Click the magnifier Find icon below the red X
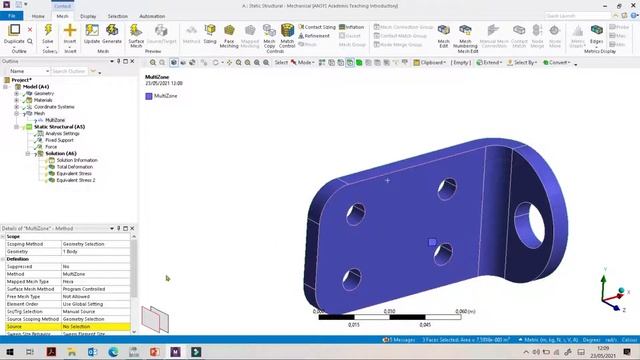Screen dimensions: 640x360 coord(30,41)
